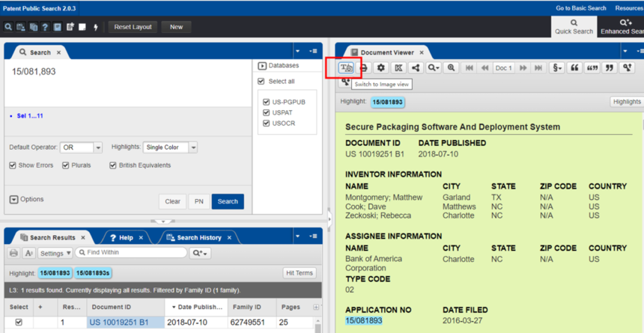The image size is (644, 333).
Task: Click the printer icon in Document Viewer
Action: (x=363, y=68)
